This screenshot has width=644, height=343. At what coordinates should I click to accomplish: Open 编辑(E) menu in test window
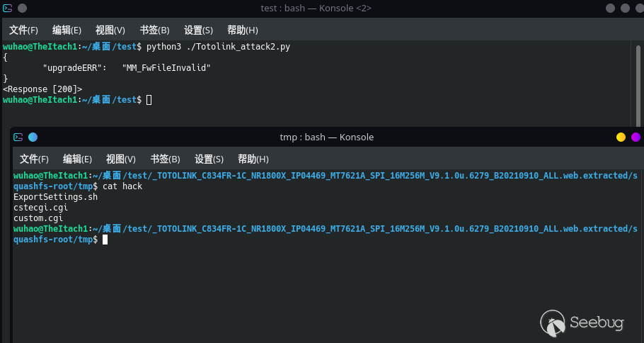[67, 30]
